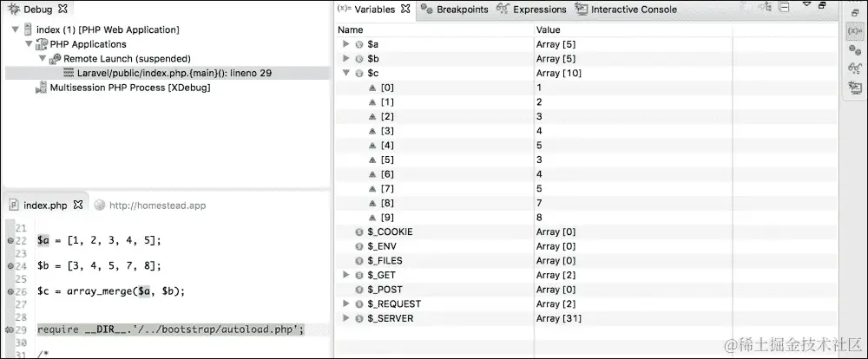Click the Multisession PHP Process icon

(x=42, y=88)
